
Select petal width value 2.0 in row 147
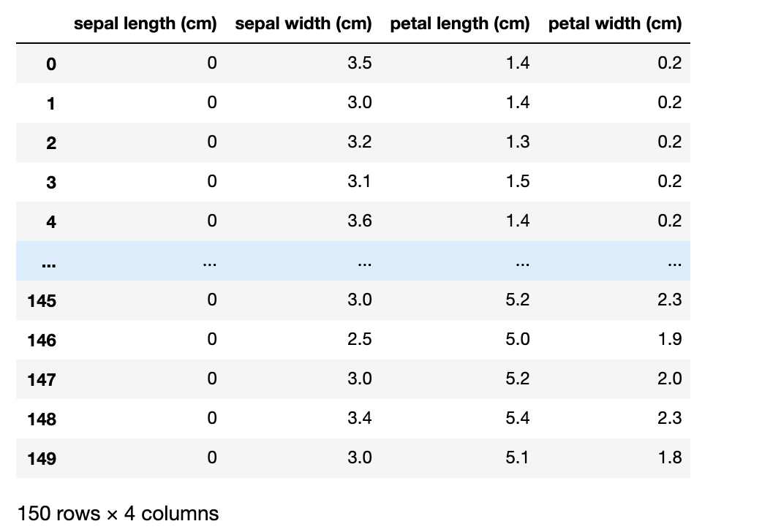pos(670,379)
